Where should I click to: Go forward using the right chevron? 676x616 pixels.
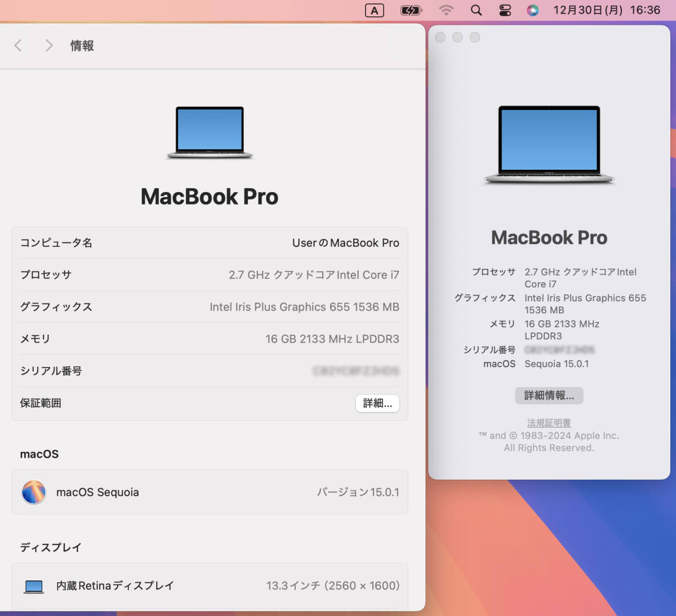pos(49,46)
